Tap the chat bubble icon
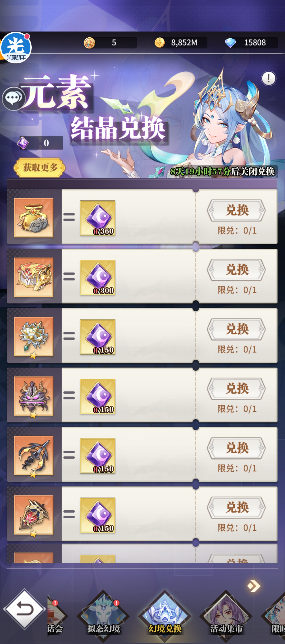The height and width of the screenshot is (644, 285). [x=14, y=99]
